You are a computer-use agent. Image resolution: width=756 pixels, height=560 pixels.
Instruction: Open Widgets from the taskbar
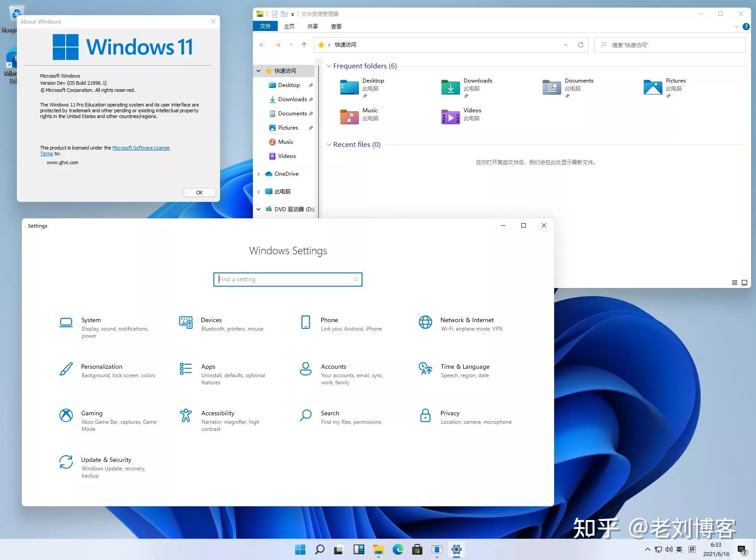pyautogui.click(x=358, y=550)
